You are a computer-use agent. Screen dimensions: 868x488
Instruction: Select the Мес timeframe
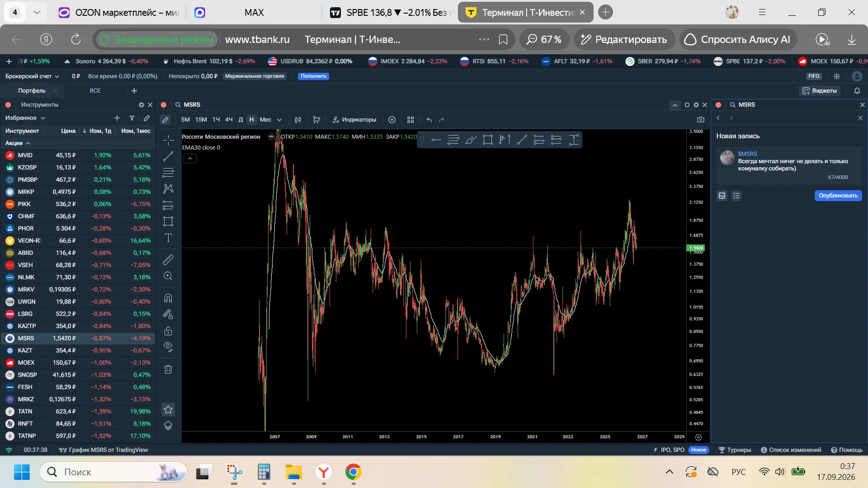point(265,120)
